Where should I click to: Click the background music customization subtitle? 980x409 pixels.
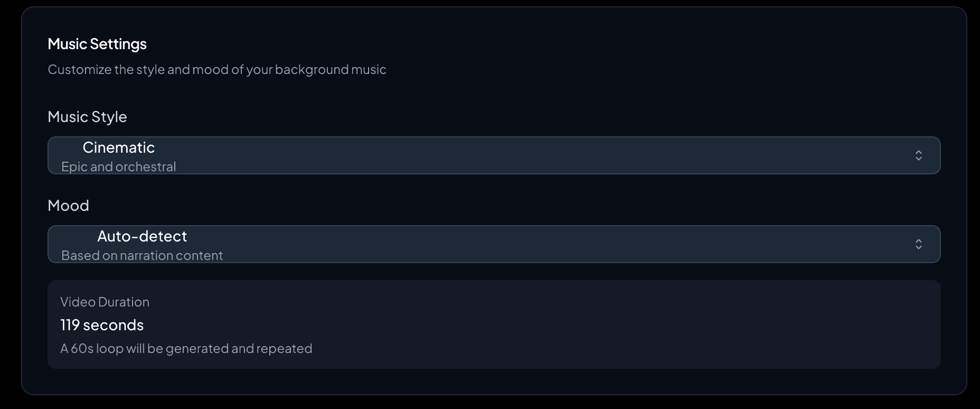[x=216, y=69]
